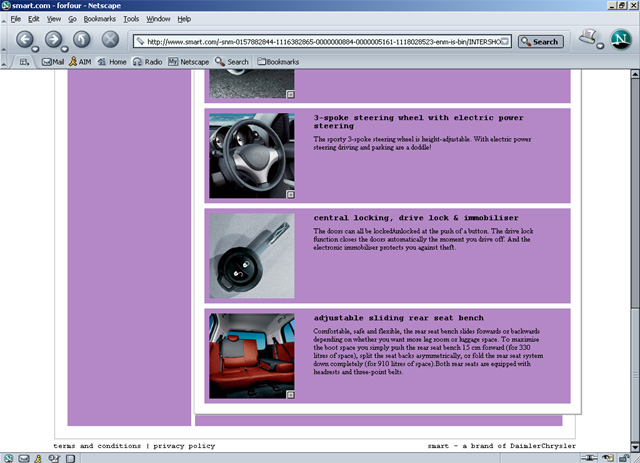Click the Print toolbar icon
The height and width of the screenshot is (463, 640).
(588, 40)
